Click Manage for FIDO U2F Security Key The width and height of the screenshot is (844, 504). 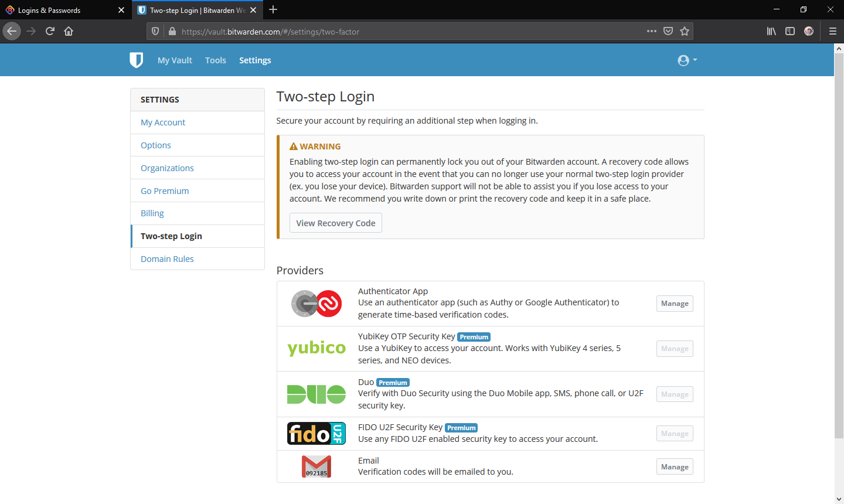[x=675, y=434]
